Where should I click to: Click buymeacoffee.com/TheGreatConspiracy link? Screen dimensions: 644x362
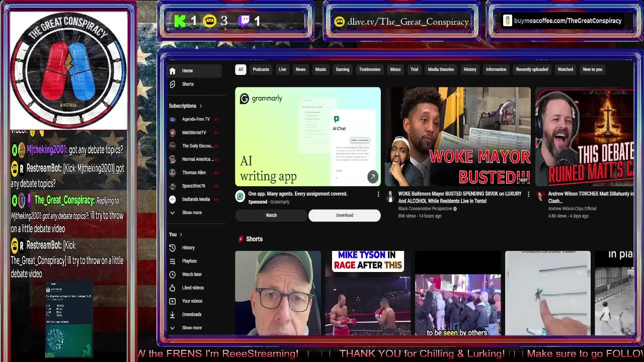tap(568, 21)
